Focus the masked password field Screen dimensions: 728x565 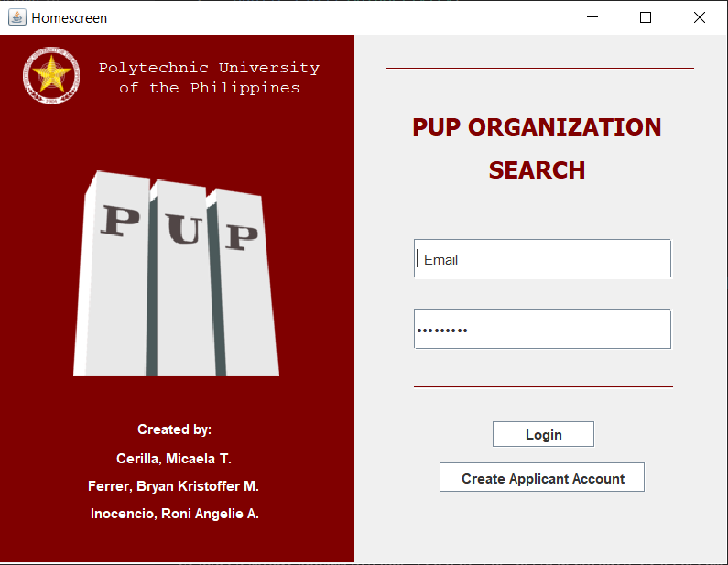point(542,329)
